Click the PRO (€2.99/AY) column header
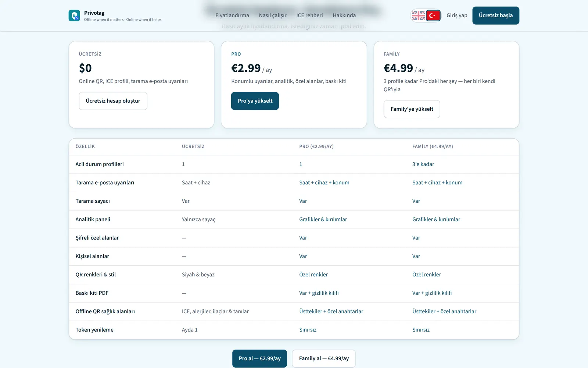Image resolution: width=588 pixels, height=368 pixels. click(x=316, y=146)
